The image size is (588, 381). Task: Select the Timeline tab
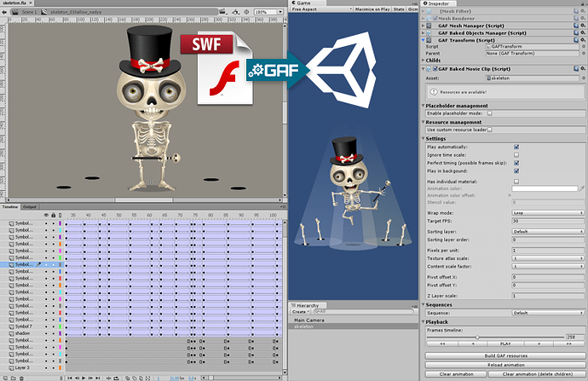pyautogui.click(x=10, y=206)
